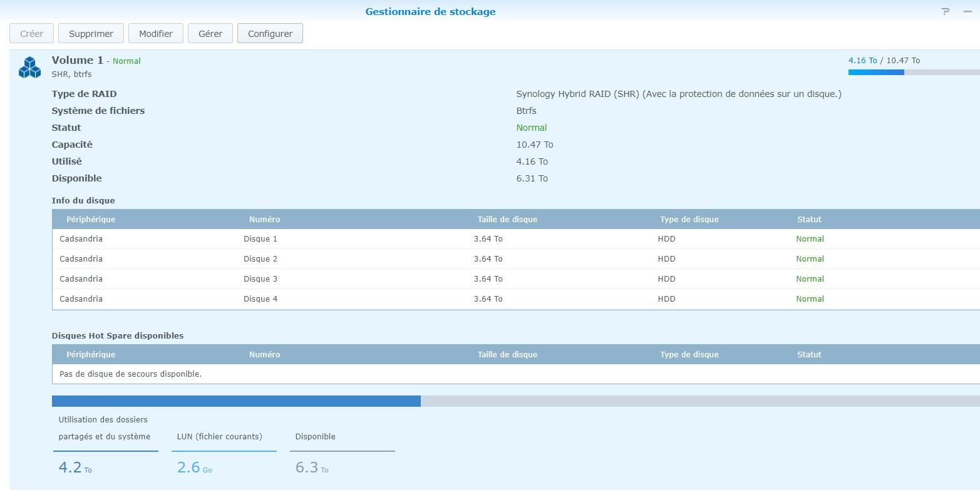The image size is (980, 500).
Task: Click the volume usage bar at top right
Action: (x=914, y=73)
